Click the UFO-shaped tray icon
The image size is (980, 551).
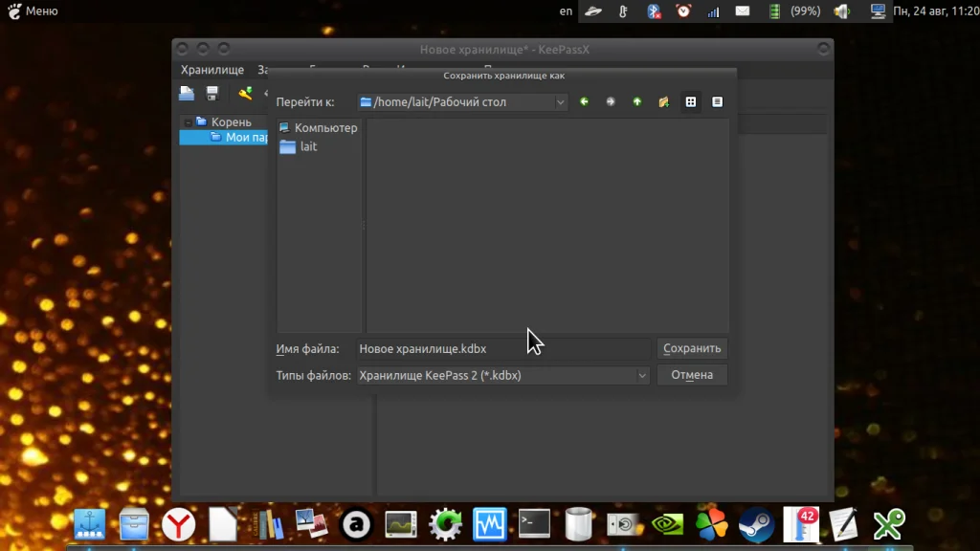tap(593, 11)
